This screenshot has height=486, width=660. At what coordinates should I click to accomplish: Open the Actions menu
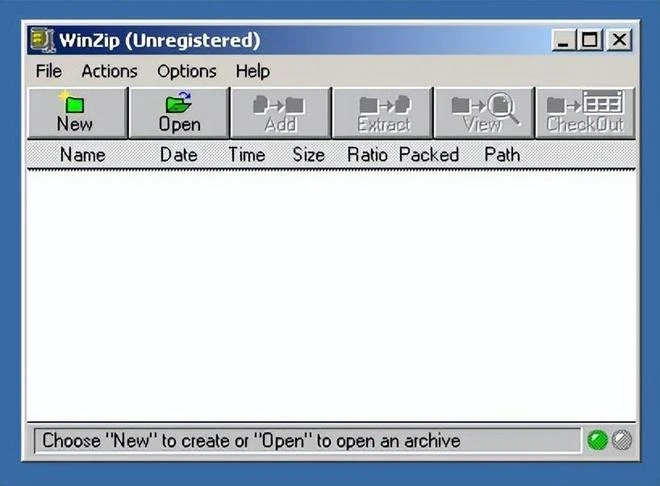[109, 71]
